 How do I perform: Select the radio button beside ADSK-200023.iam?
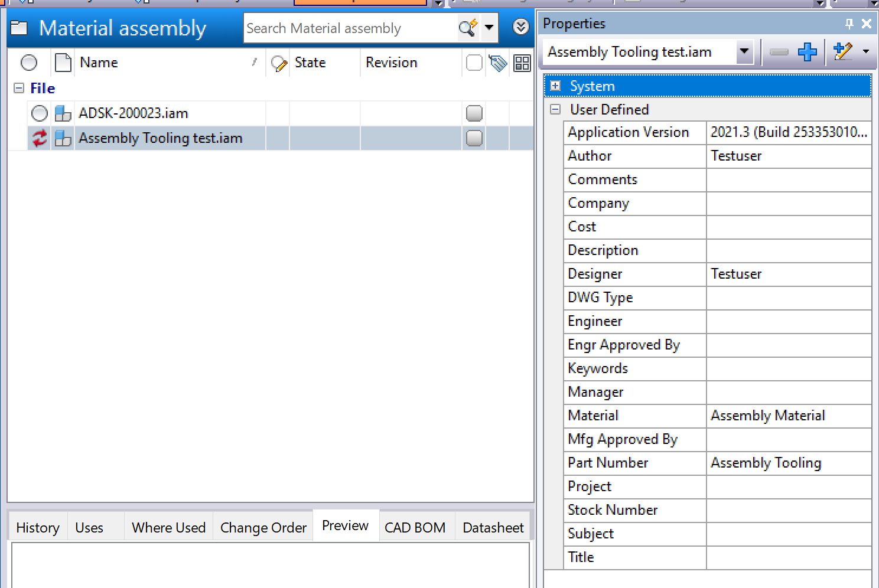(x=39, y=113)
